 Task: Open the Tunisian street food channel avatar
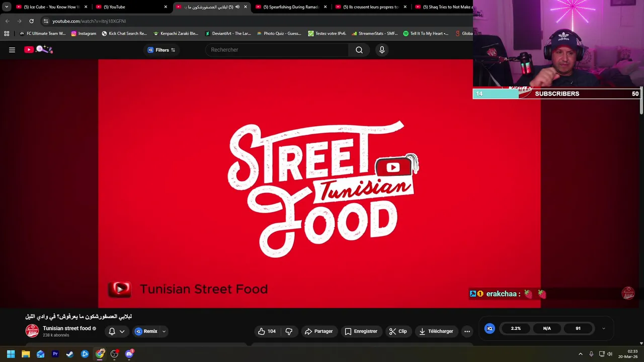tap(32, 331)
